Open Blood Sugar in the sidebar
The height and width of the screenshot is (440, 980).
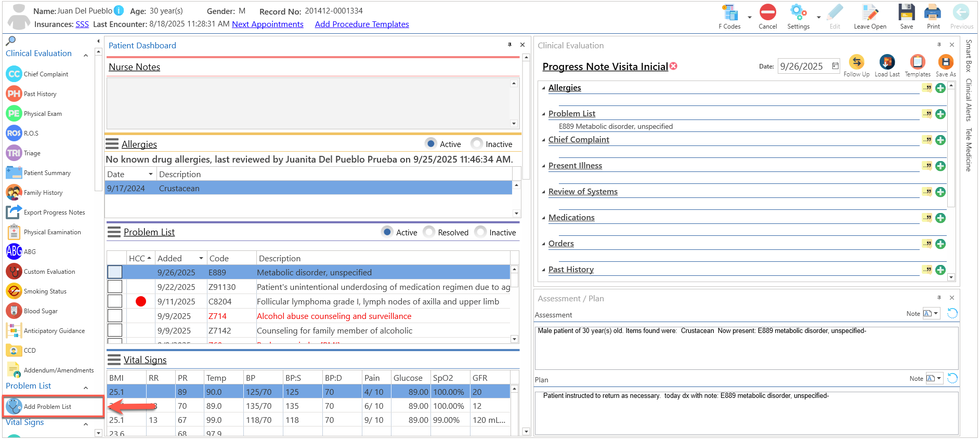tap(32, 311)
